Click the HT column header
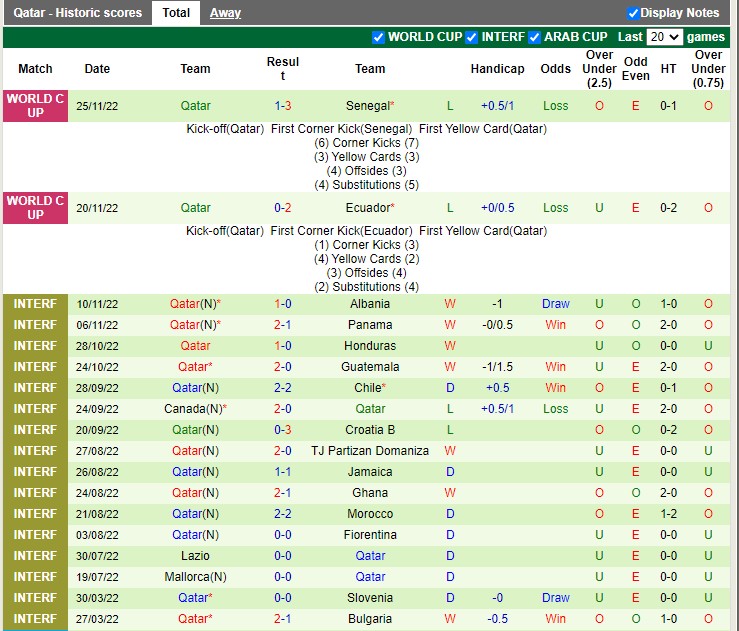739x631 pixels. coord(668,69)
